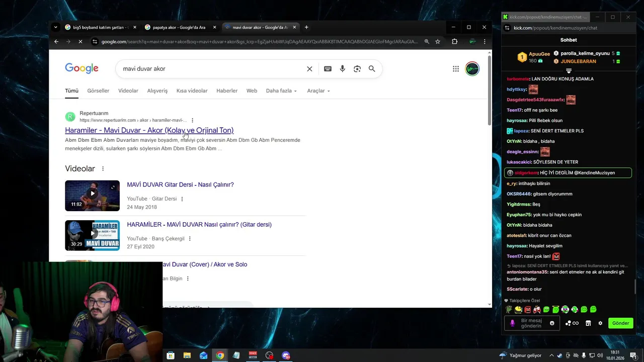Search by image with Google Lens
The height and width of the screenshot is (362, 644).
[357, 69]
